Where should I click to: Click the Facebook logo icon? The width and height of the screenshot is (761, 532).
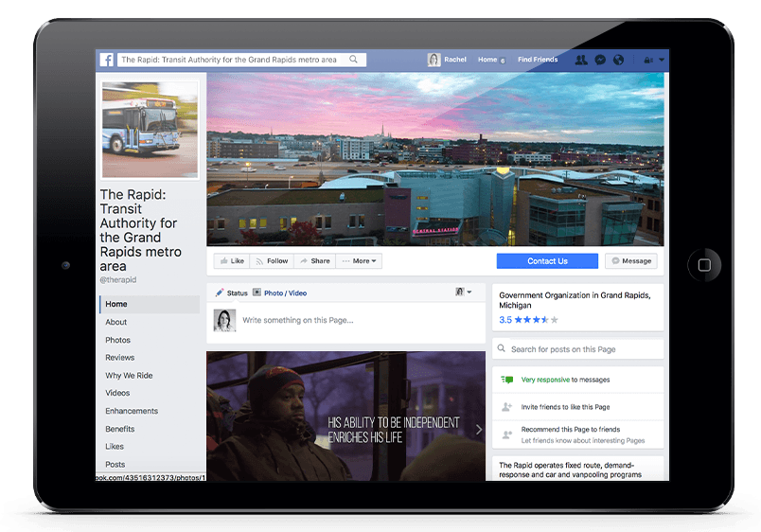107,60
